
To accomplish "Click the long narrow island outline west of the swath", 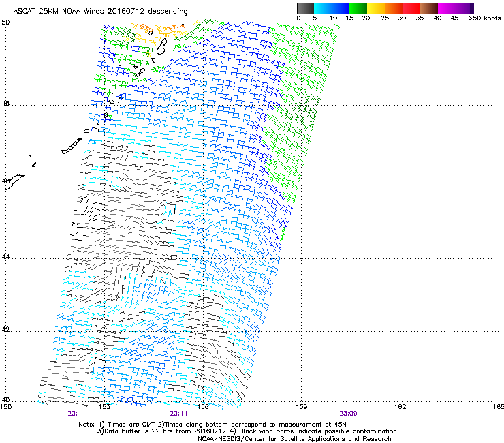I will click(x=72, y=146).
